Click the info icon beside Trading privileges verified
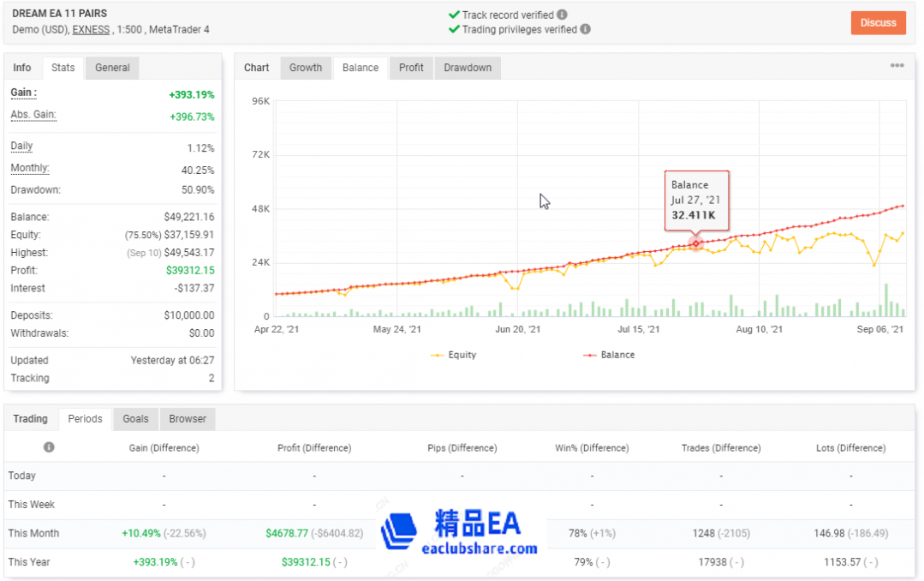The image size is (924, 581). coord(585,29)
